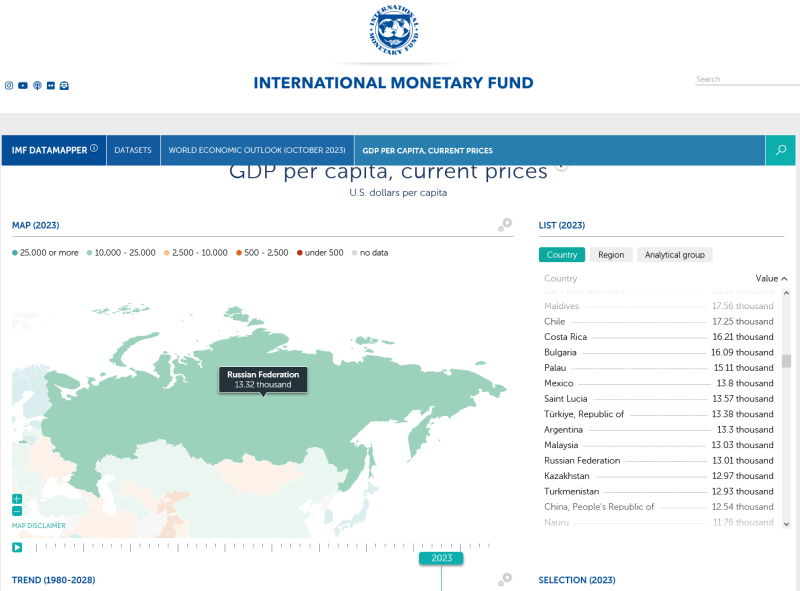Image resolution: width=800 pixels, height=591 pixels.
Task: Zoom in on the map
Action: coord(17,499)
